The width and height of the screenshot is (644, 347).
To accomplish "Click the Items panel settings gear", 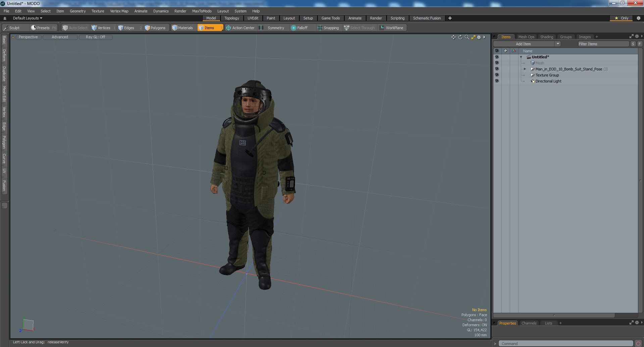I will click(637, 36).
